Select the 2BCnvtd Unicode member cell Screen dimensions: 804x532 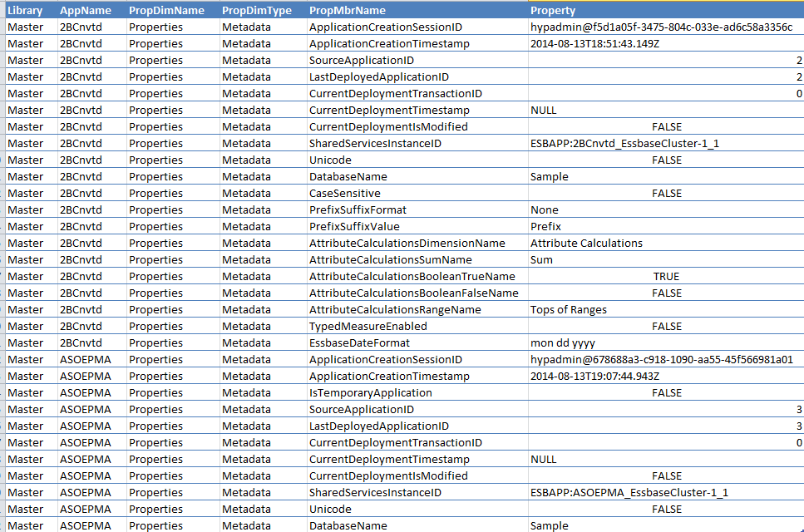[x=417, y=160]
